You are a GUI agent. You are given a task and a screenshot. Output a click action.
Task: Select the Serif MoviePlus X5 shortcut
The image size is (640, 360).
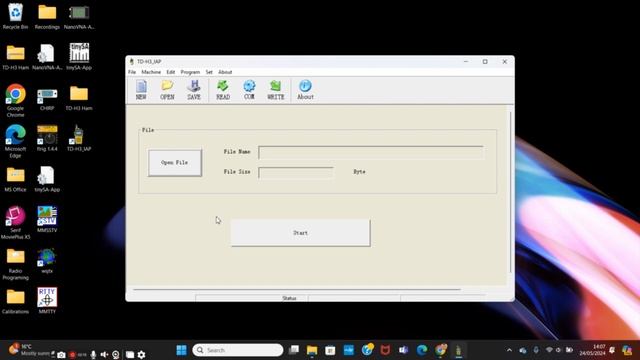(16, 222)
